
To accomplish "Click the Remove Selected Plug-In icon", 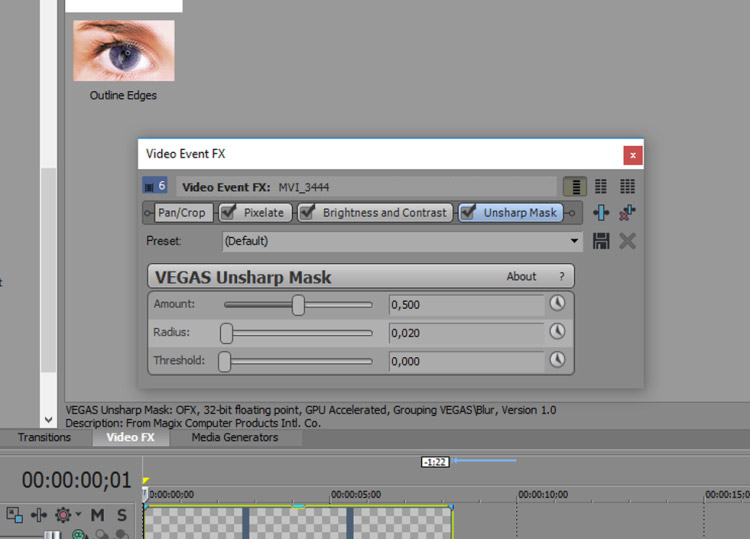I will [x=627, y=213].
